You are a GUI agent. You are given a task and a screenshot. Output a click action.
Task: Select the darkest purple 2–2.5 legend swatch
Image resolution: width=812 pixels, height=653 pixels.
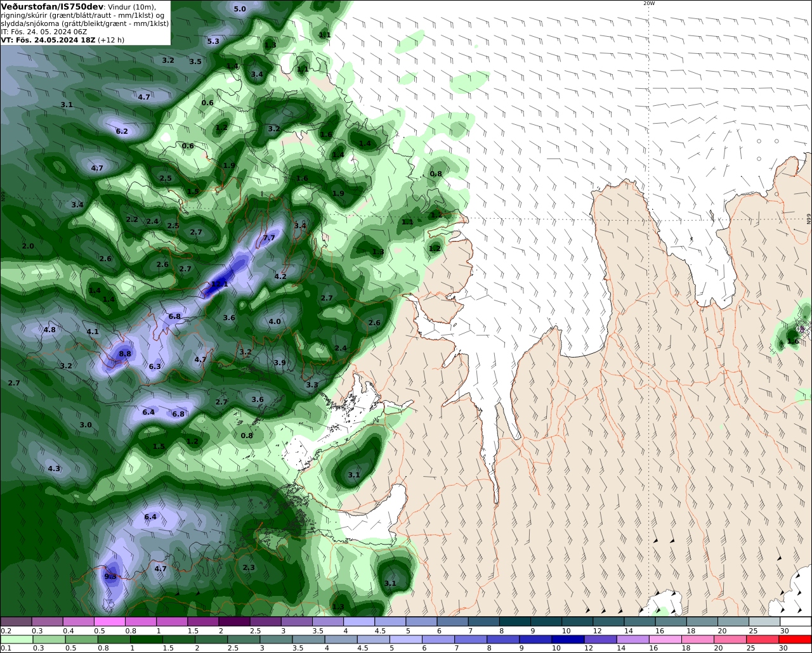click(234, 621)
